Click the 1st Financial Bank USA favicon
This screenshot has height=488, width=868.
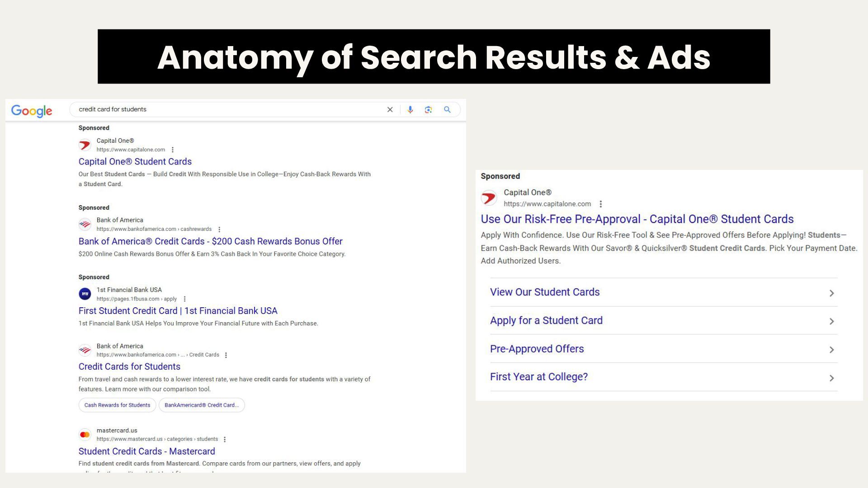coord(85,294)
